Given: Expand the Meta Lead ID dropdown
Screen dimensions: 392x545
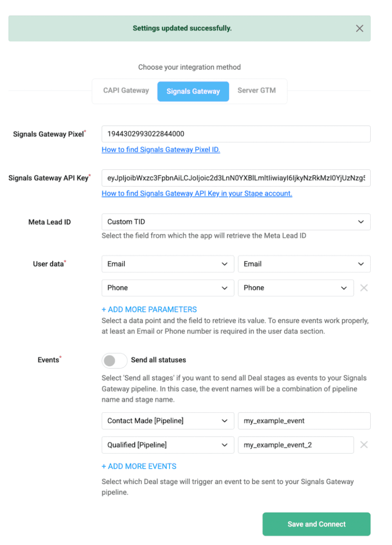Looking at the screenshot, I should [x=236, y=222].
